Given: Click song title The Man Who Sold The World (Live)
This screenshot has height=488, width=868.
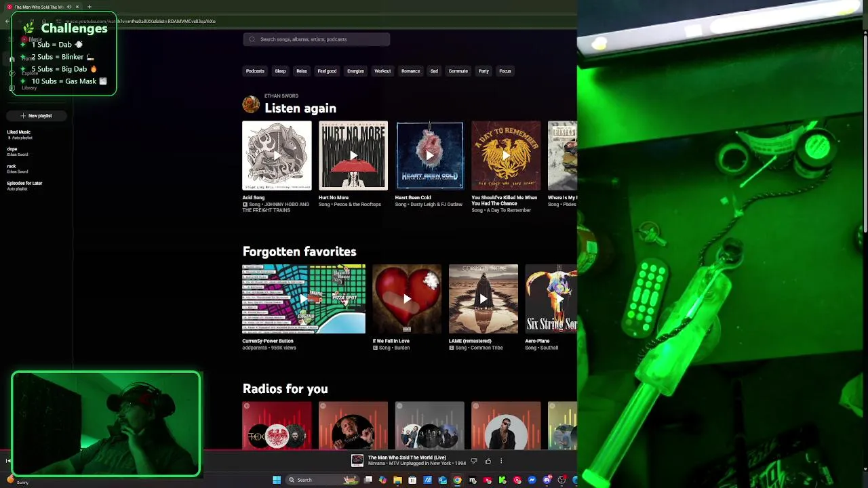Looking at the screenshot, I should pyautogui.click(x=407, y=457).
